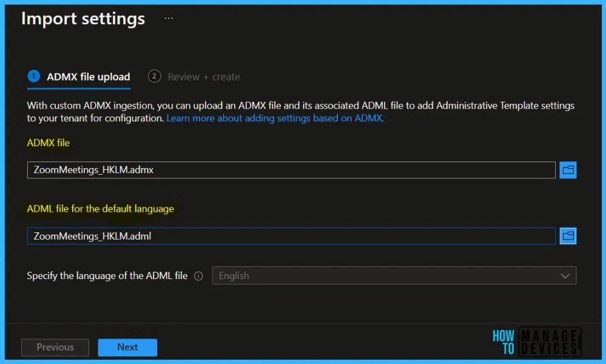The image size is (606, 364).
Task: Click the info icon beside ADML language label
Action: 198,276
